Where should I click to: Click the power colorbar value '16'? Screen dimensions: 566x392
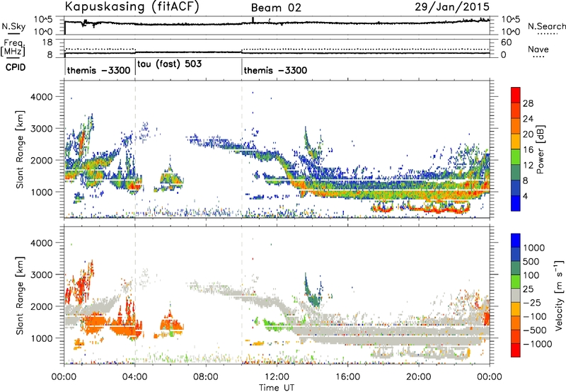click(x=528, y=150)
